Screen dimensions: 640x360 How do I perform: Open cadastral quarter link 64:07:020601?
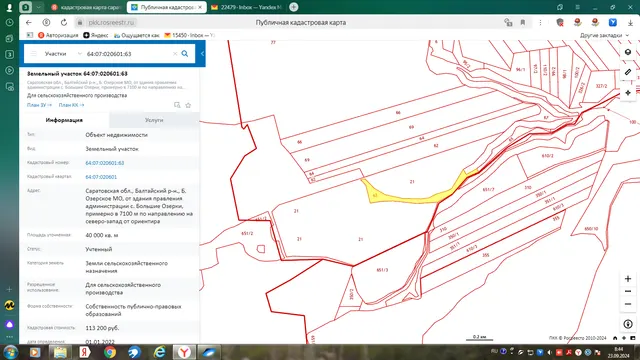[x=101, y=177]
